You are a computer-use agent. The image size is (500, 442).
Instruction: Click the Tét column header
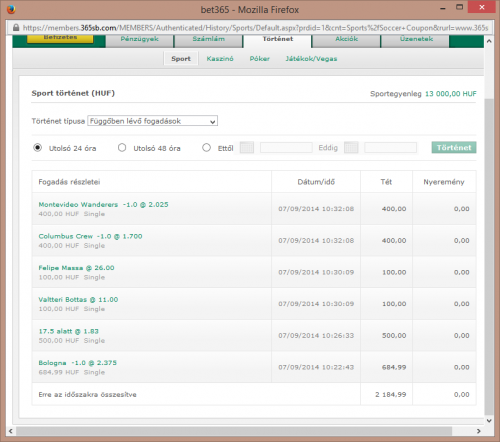point(386,182)
